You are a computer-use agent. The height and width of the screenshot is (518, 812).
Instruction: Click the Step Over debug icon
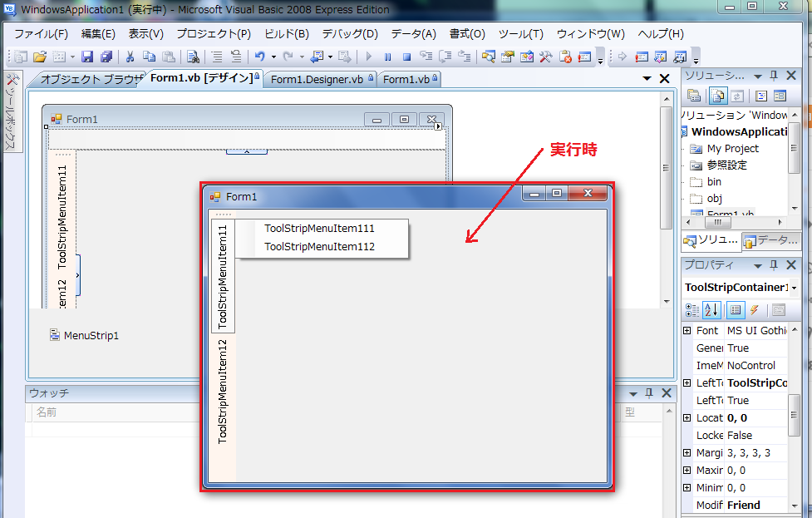pyautogui.click(x=445, y=57)
